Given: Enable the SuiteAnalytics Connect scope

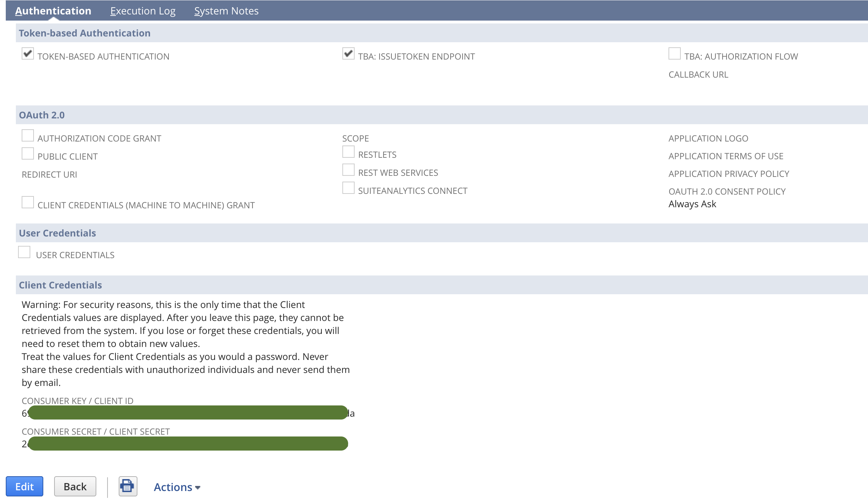Looking at the screenshot, I should point(348,188).
